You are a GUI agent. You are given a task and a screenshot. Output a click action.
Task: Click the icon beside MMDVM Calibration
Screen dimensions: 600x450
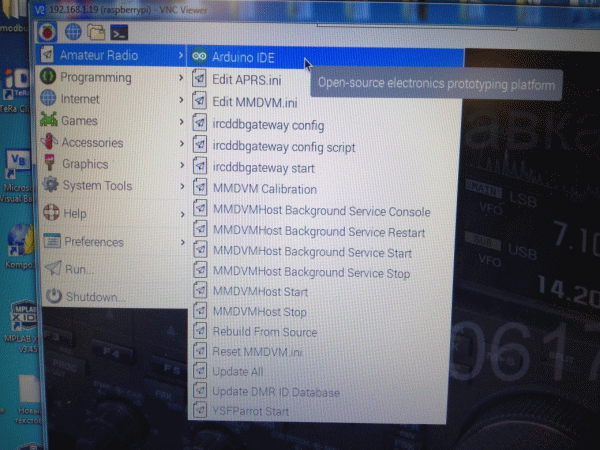[x=200, y=188]
